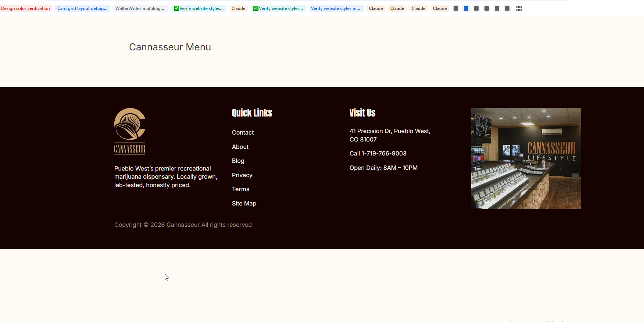Select the blue unlabeled tab group square
Viewport: 644px width, 322px height.
[x=466, y=8]
